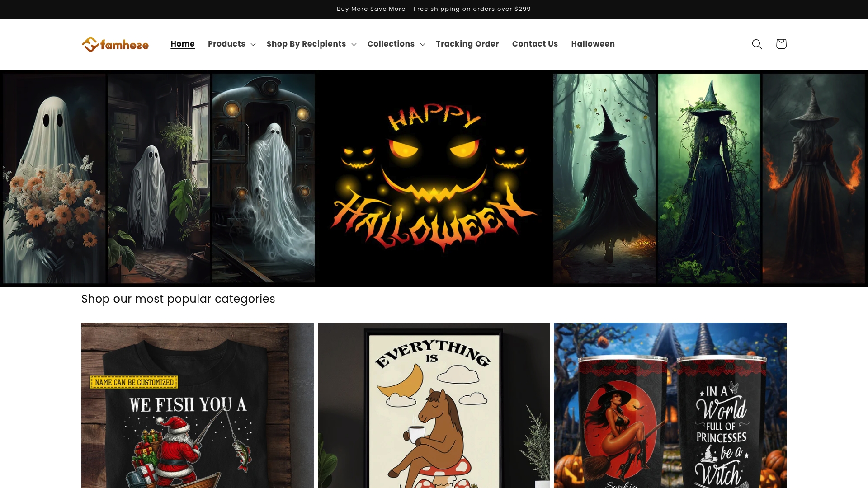The height and width of the screenshot is (488, 868).
Task: Open the search magnifier icon
Action: click(757, 44)
